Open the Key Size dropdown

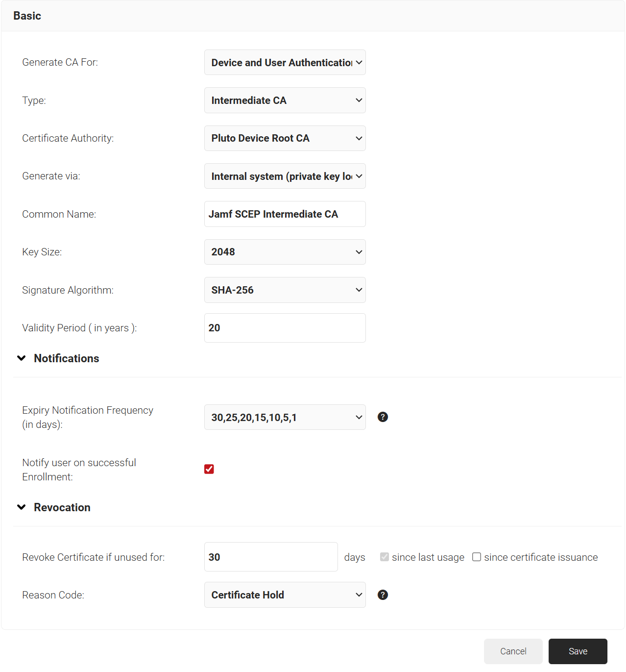pyautogui.click(x=285, y=252)
